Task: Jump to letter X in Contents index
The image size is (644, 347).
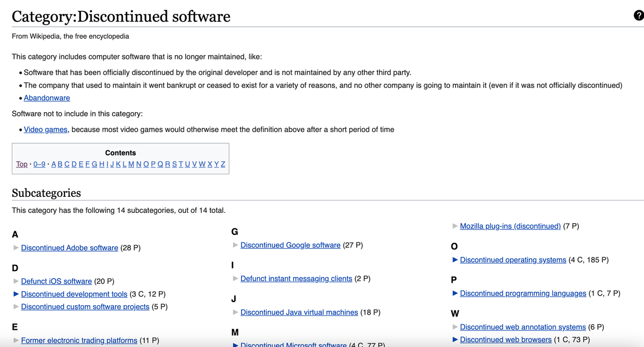Action: tap(209, 164)
